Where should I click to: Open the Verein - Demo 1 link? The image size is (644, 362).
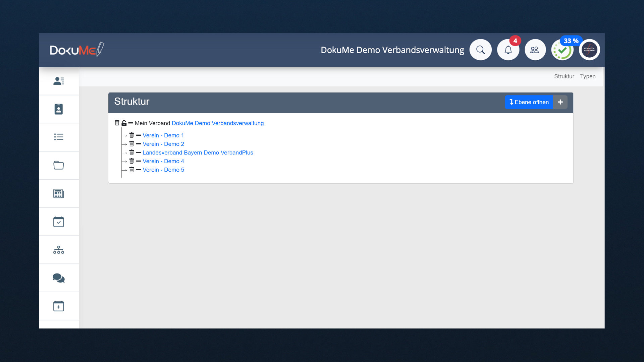163,135
